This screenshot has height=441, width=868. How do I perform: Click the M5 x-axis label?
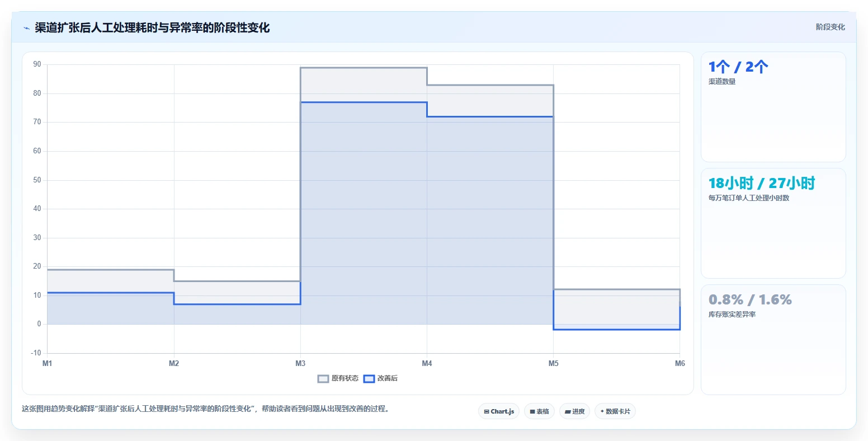(x=553, y=364)
